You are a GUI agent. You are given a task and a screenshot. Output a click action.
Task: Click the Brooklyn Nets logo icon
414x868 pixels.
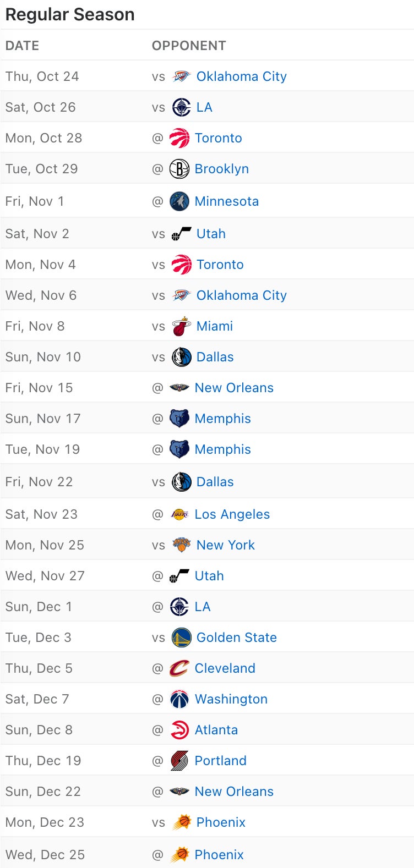point(179,169)
